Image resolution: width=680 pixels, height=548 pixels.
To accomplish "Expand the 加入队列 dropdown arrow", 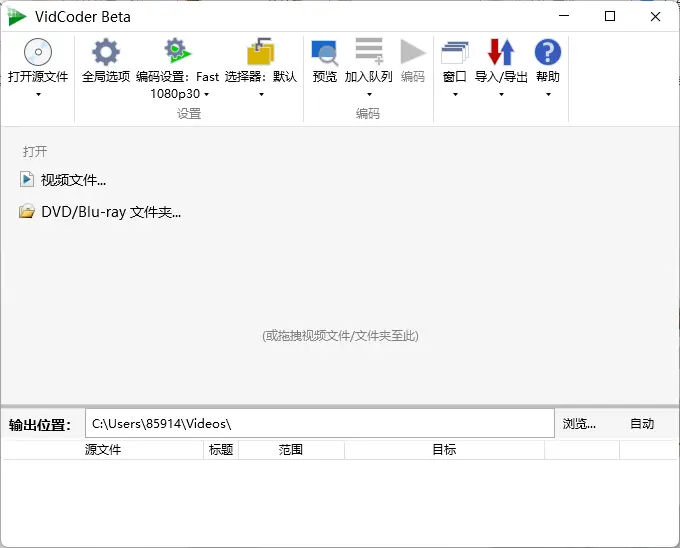I will (369, 94).
